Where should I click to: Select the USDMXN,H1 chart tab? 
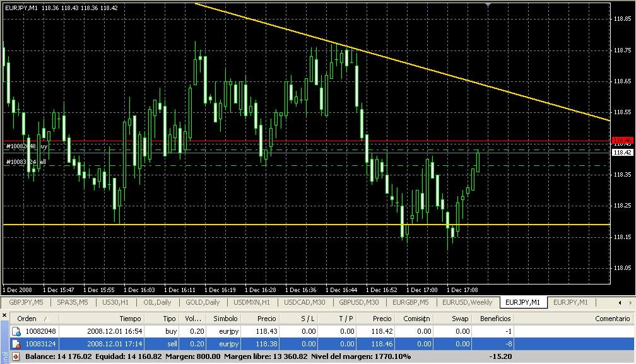[252, 302]
